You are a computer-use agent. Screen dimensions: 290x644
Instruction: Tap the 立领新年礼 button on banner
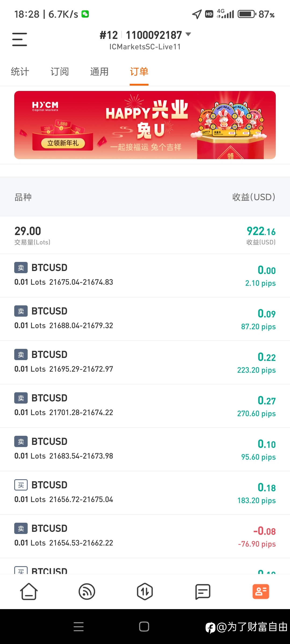(x=63, y=143)
